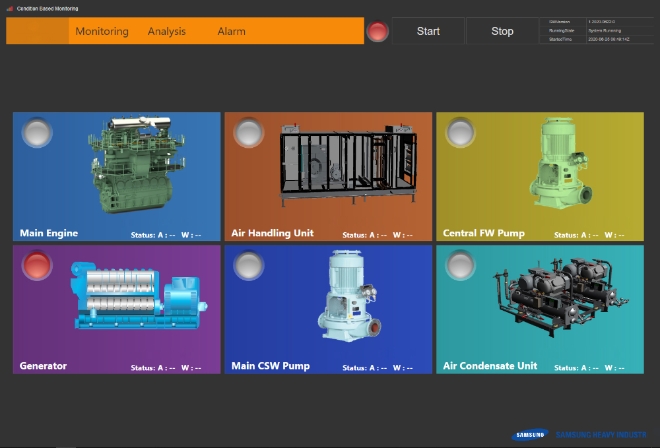Open the Alarm tab
The width and height of the screenshot is (660, 448).
pyautogui.click(x=231, y=31)
